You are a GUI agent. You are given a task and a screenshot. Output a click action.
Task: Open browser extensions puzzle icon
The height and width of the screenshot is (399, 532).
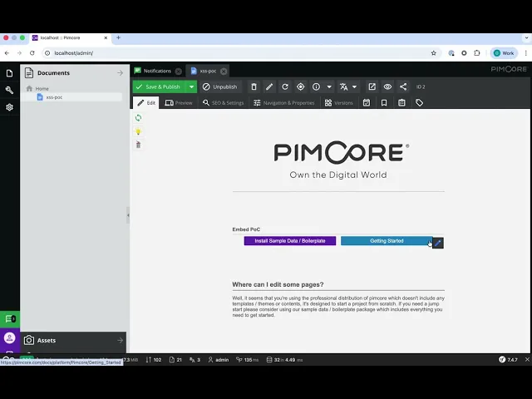click(477, 53)
